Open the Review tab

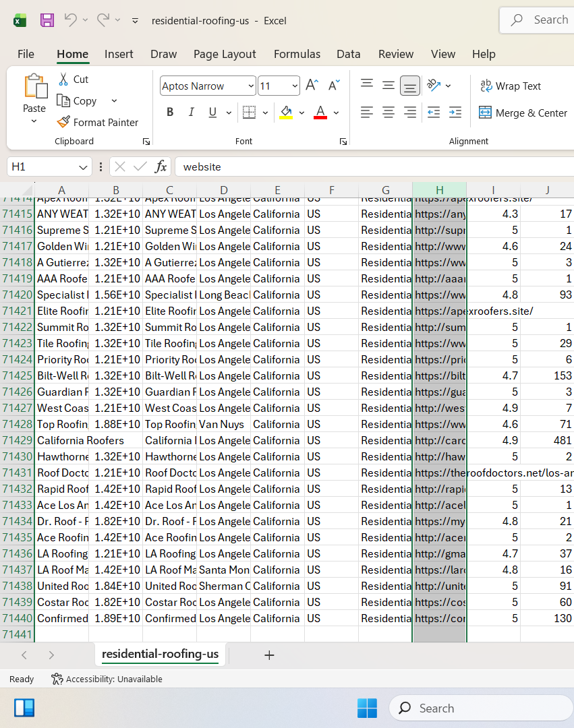pyautogui.click(x=396, y=54)
